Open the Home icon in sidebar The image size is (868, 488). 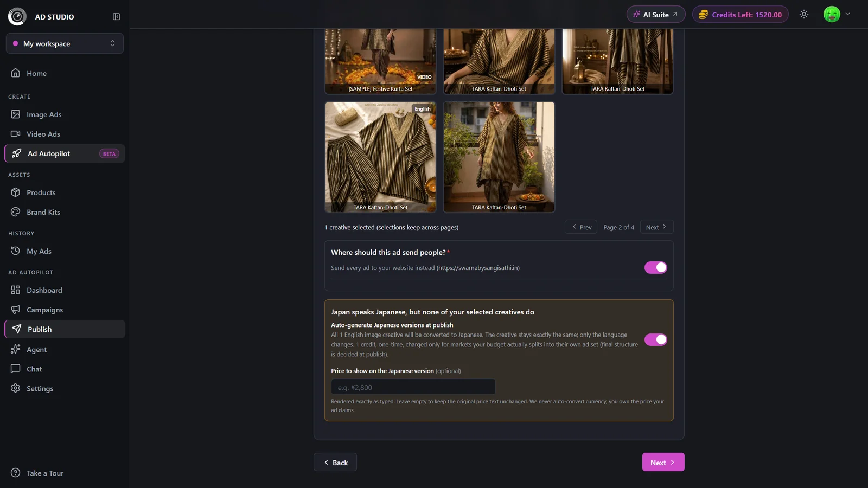tap(16, 73)
